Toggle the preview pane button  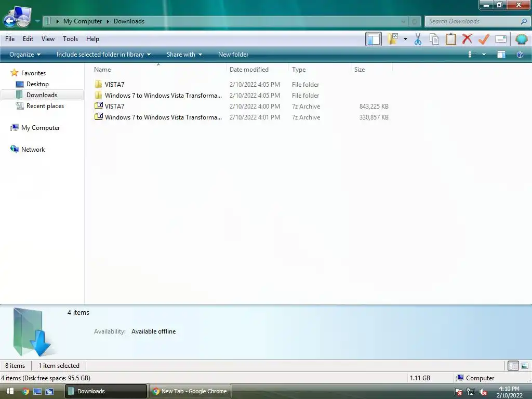point(501,54)
